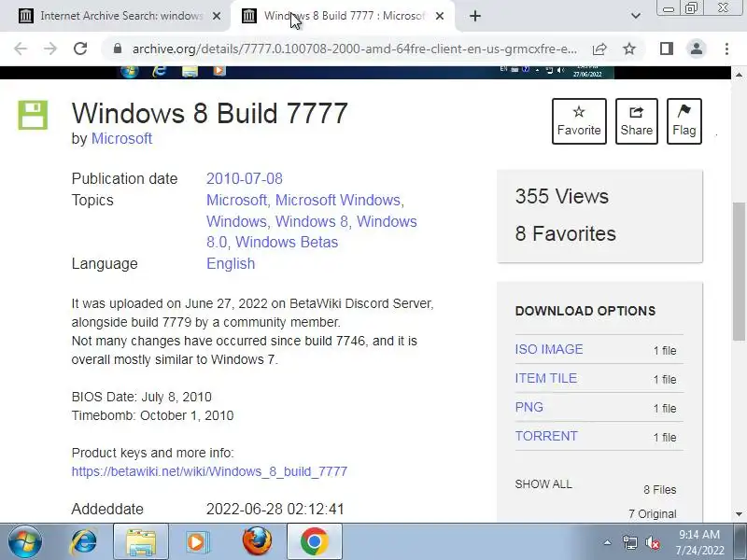
Task: Open the tab search dropdown arrow
Action: click(636, 16)
